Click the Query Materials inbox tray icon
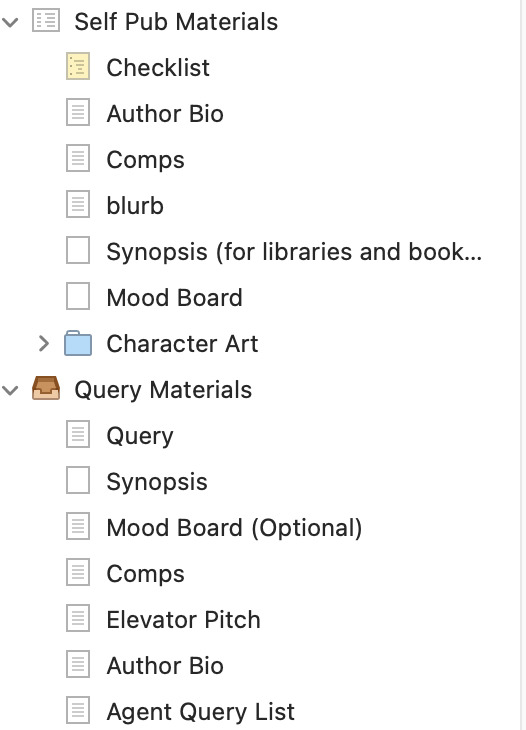526x730 pixels. point(46,388)
